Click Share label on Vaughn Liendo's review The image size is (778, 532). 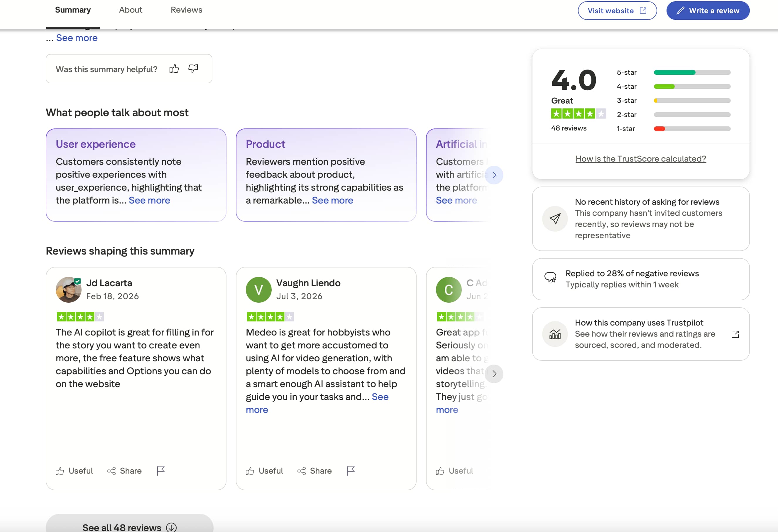(321, 471)
